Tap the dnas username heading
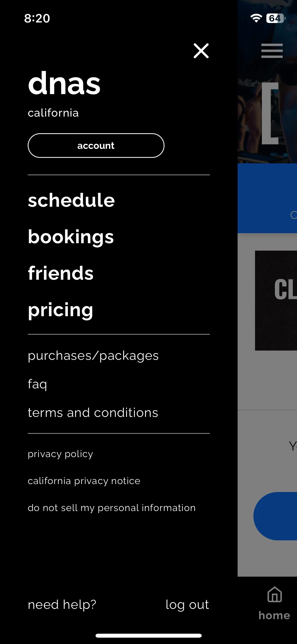297x644 pixels. [64, 83]
